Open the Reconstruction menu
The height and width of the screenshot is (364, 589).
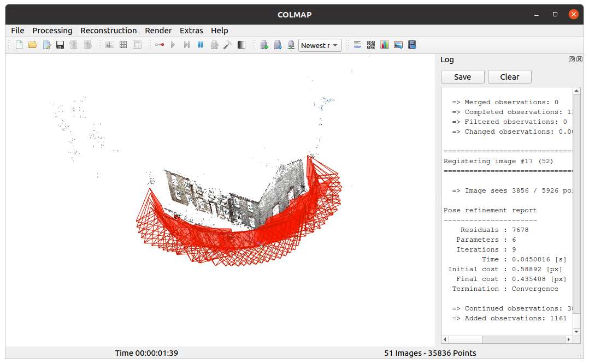(x=109, y=31)
